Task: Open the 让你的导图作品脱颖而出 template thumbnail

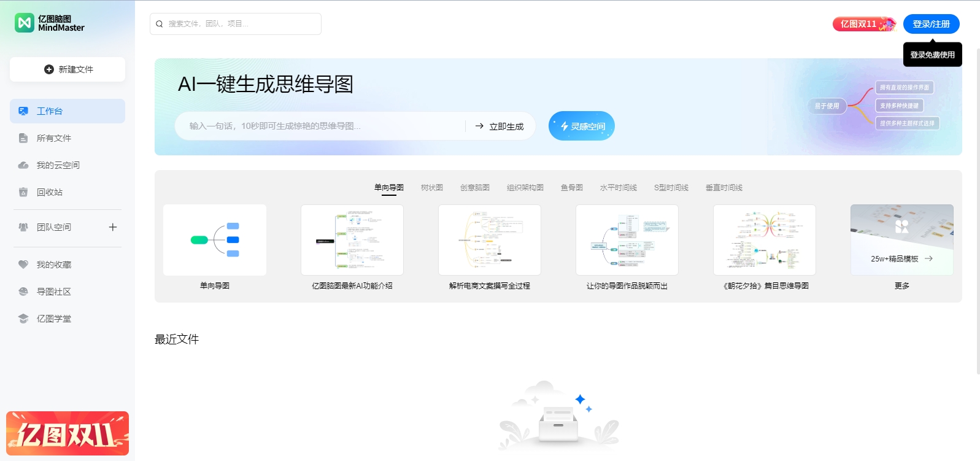Action: pyautogui.click(x=627, y=240)
